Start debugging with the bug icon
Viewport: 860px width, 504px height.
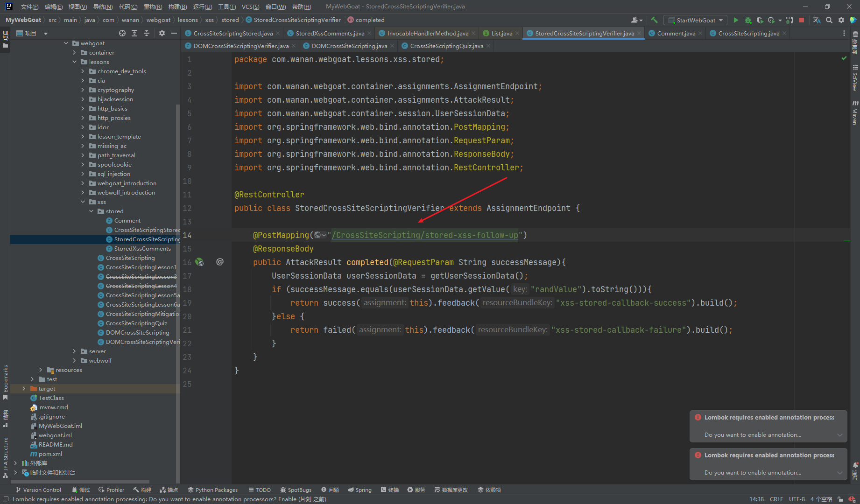click(748, 20)
